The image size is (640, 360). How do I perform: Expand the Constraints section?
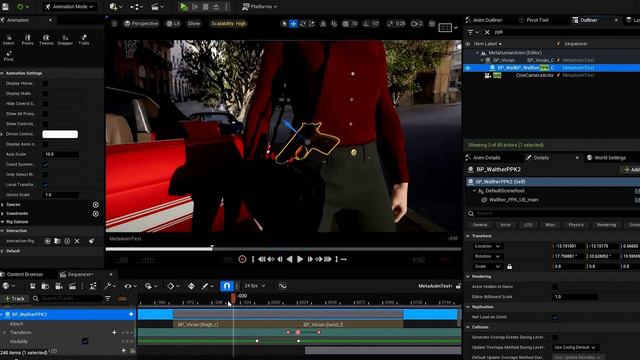(x=2, y=213)
